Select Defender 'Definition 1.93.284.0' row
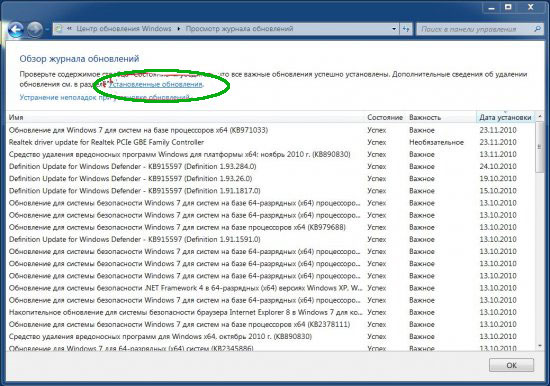 click(271, 166)
